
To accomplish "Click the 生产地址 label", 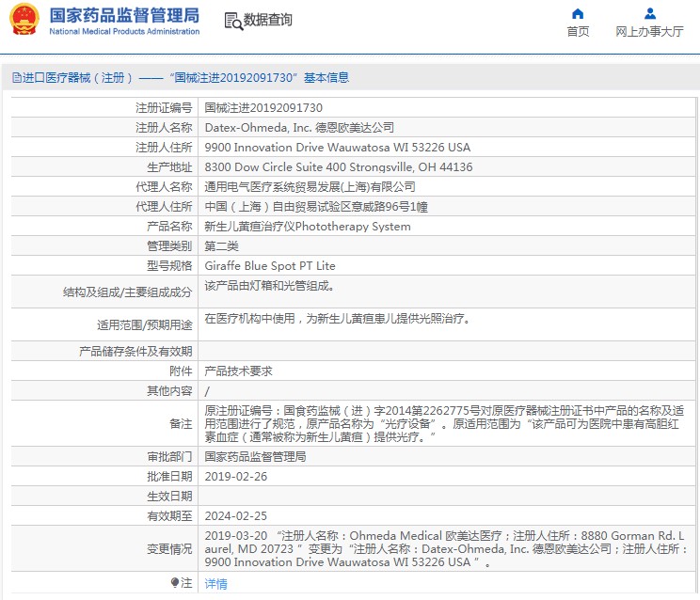I will coord(169,167).
